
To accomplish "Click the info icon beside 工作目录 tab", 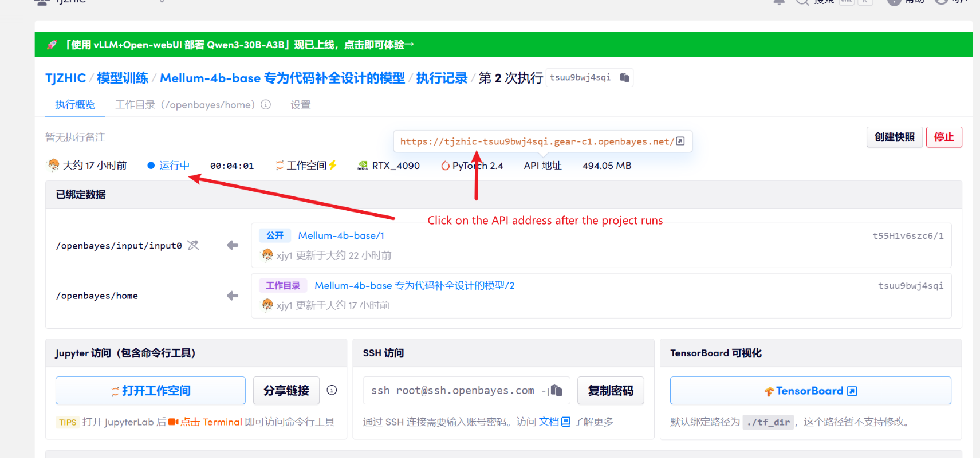I will coord(266,104).
